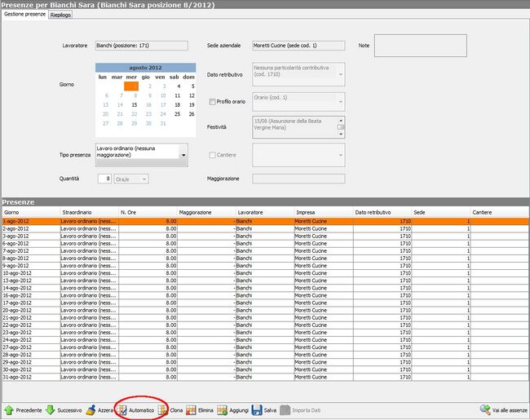Expand the Tipo presenza dropdown
This screenshot has height=420, width=530.
183,154
